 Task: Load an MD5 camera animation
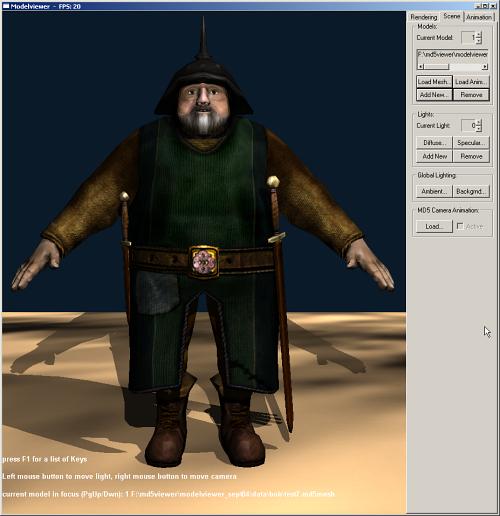click(434, 226)
